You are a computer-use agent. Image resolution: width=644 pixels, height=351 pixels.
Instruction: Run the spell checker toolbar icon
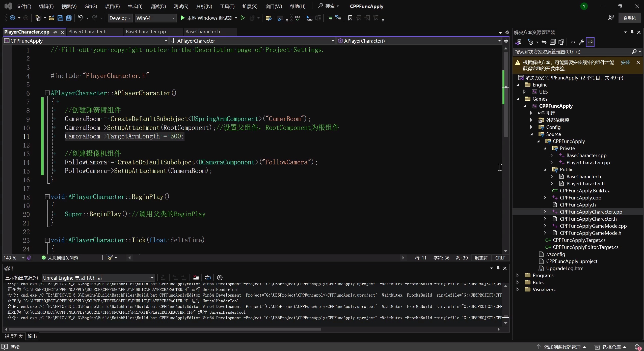(297, 18)
